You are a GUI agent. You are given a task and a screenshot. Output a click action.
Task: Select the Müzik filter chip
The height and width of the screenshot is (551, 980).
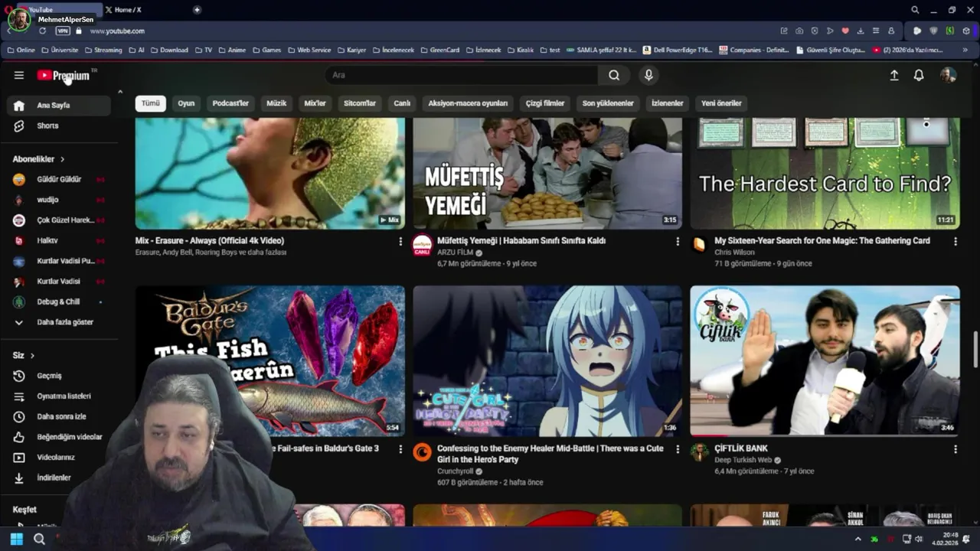click(x=276, y=103)
